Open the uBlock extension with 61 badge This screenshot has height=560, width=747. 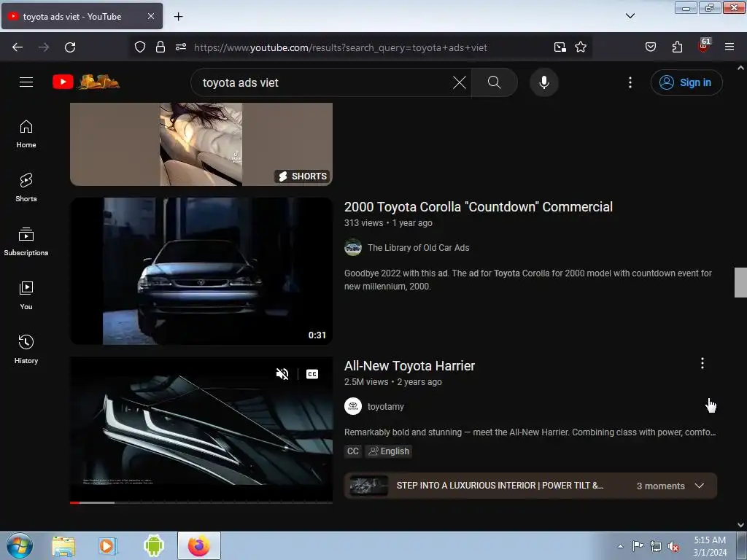[704, 45]
